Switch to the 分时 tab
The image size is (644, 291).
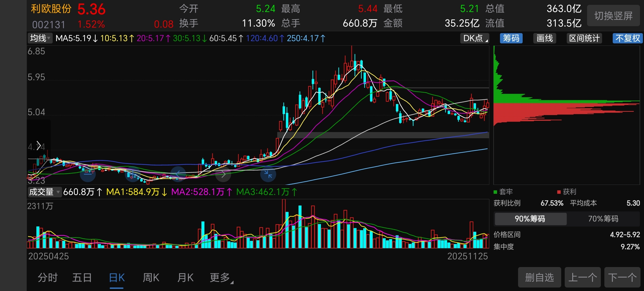click(48, 278)
